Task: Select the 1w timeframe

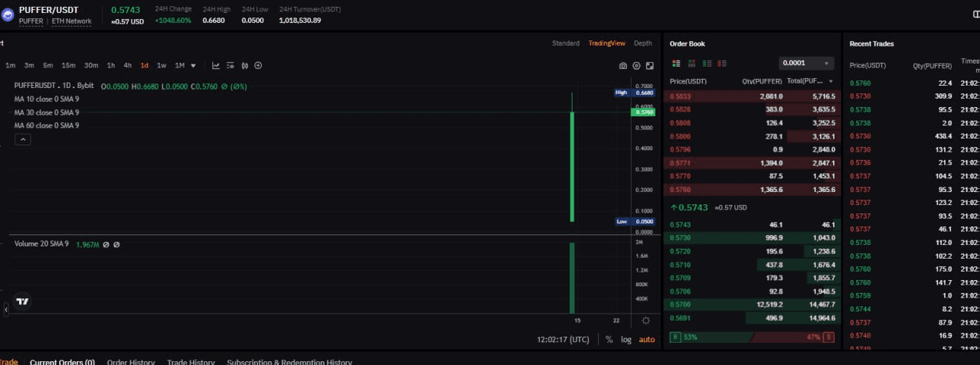Action: pos(162,66)
